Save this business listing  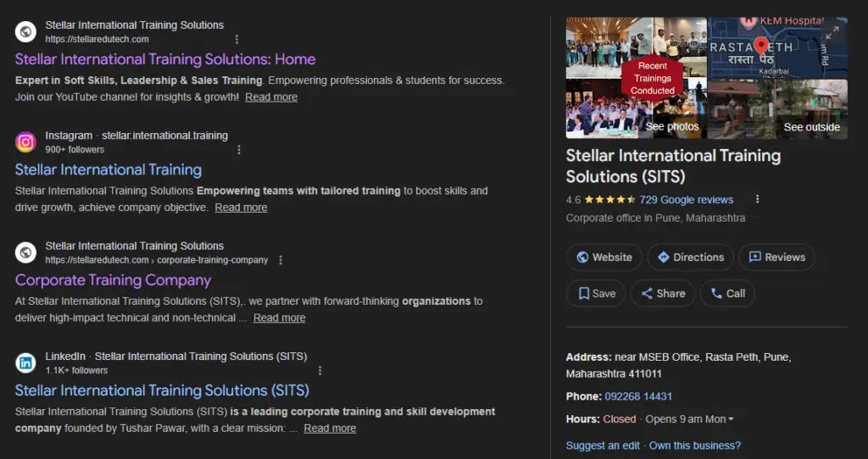[596, 294]
